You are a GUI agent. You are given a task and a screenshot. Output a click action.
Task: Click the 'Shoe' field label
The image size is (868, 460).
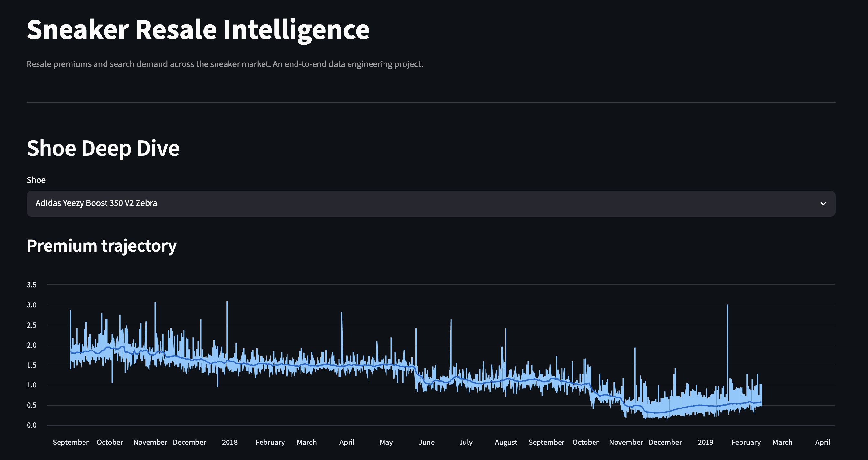click(x=36, y=180)
